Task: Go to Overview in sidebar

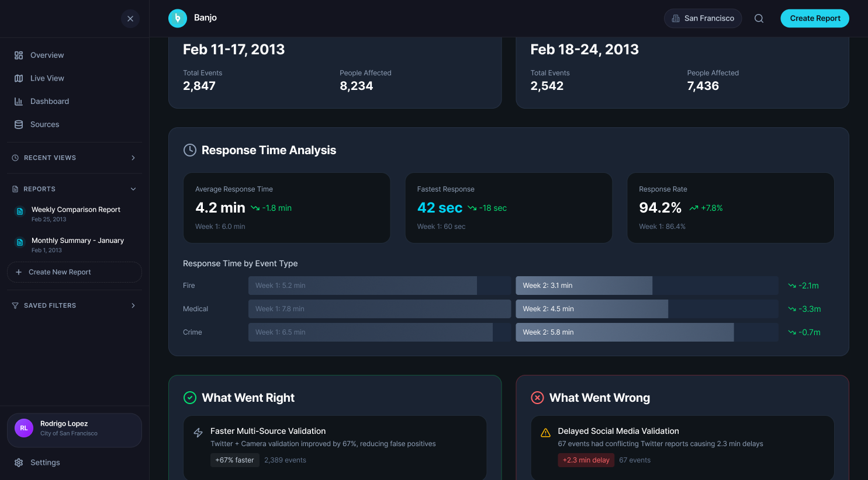Action: click(x=47, y=55)
